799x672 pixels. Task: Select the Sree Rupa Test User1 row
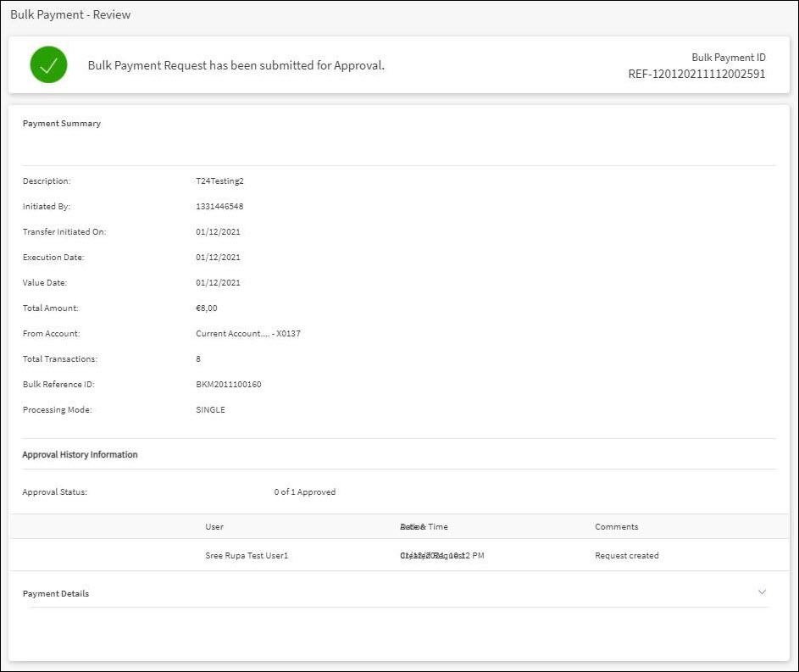[x=241, y=556]
